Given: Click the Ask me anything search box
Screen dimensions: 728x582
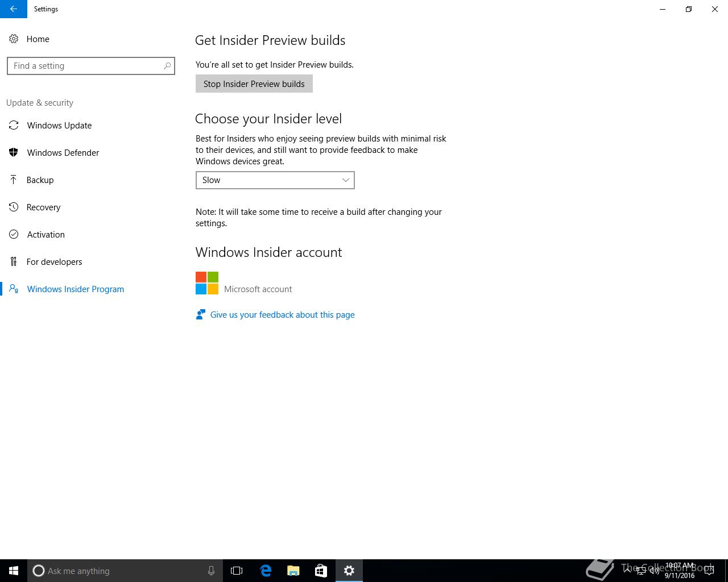Looking at the screenshot, I should coord(125,571).
